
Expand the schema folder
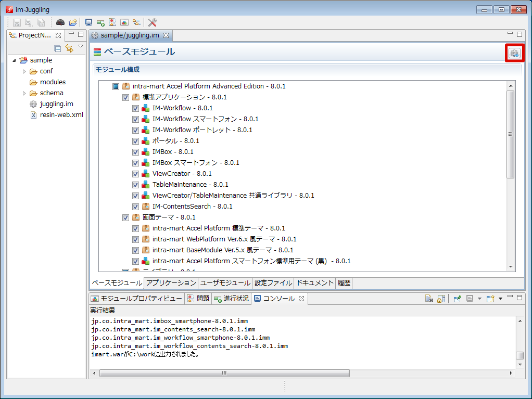[x=24, y=93]
